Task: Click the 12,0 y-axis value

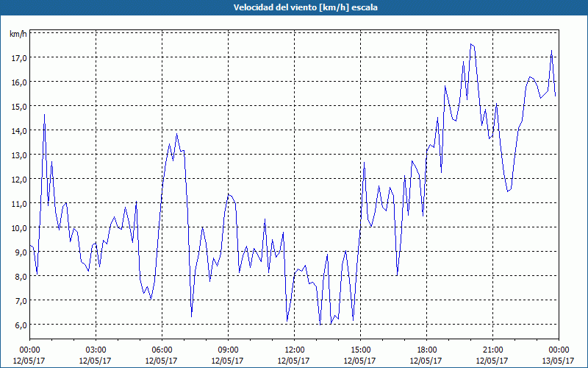Action: click(20, 179)
